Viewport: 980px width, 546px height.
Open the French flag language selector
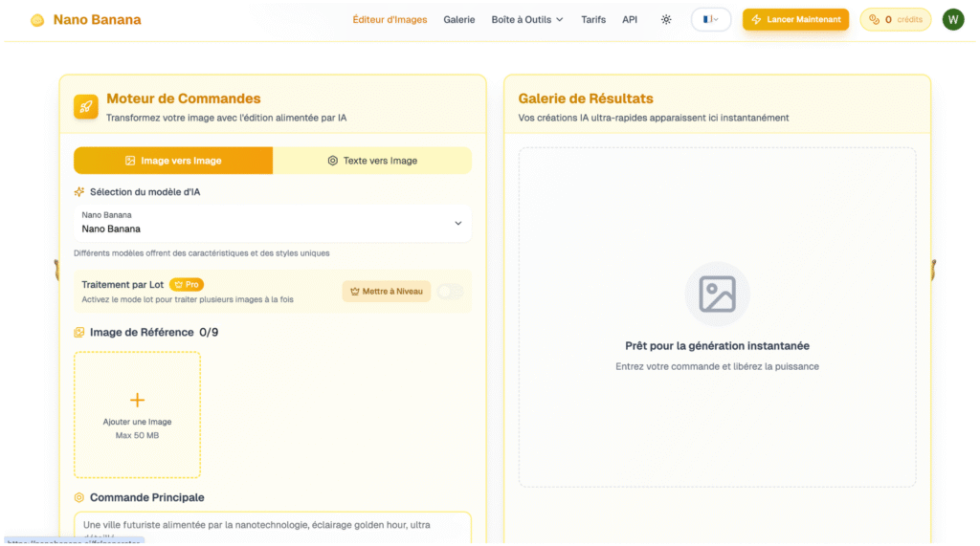710,19
